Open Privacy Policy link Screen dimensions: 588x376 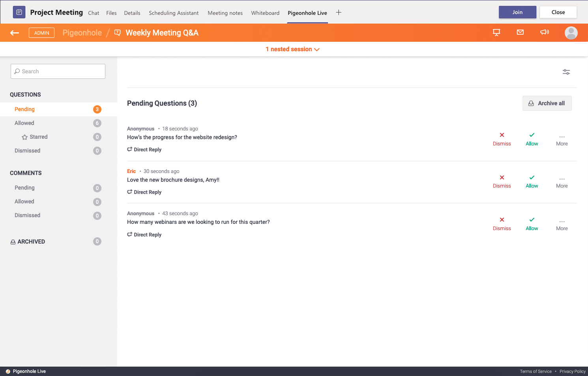(x=572, y=371)
